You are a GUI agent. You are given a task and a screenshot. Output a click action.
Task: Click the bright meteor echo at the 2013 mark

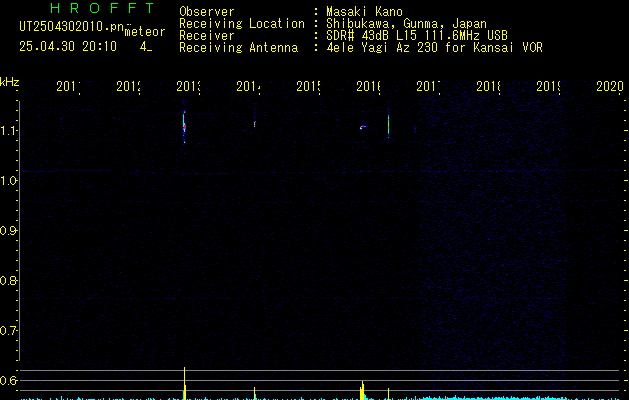pyautogui.click(x=184, y=126)
